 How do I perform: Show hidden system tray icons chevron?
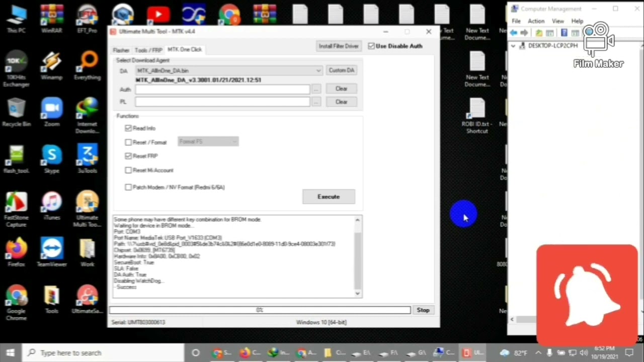tap(538, 352)
